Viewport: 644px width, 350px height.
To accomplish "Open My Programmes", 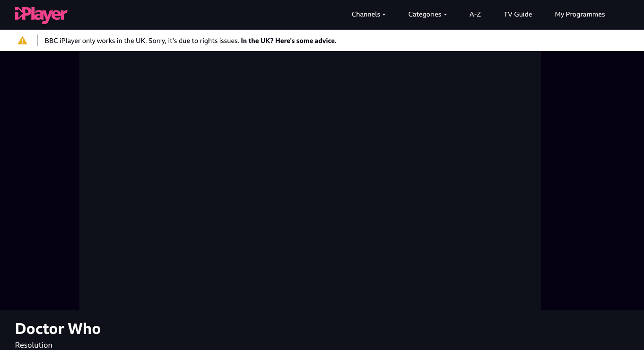I will point(580,15).
